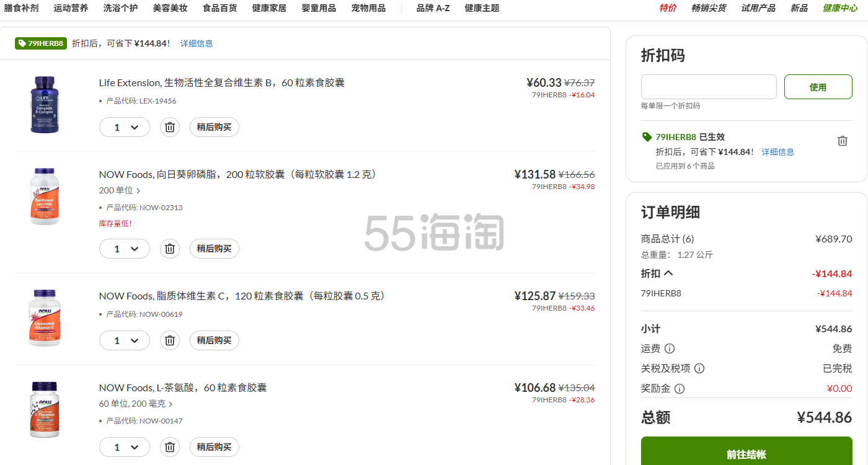Open 品牌 A-Z menu
Screen dimensions: 868x465
433,8
